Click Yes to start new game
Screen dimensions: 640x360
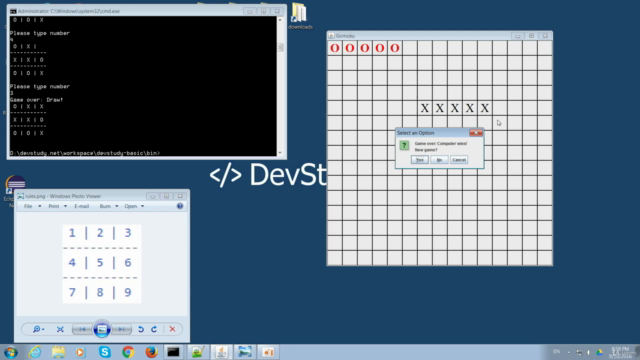[x=420, y=160]
